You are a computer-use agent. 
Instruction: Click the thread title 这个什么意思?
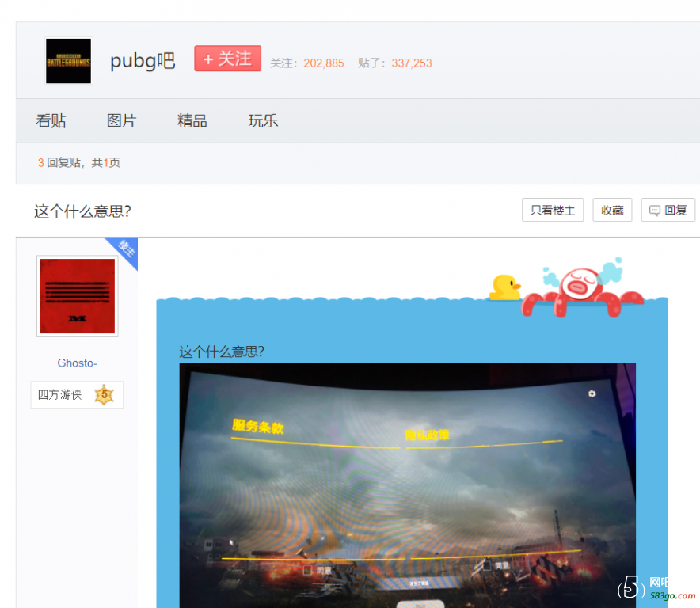[82, 211]
